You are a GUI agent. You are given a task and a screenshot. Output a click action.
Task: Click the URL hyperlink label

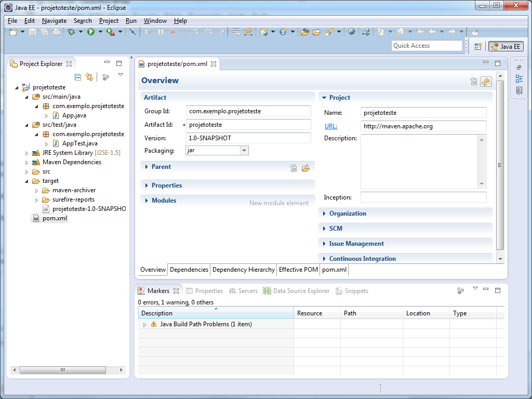point(331,126)
